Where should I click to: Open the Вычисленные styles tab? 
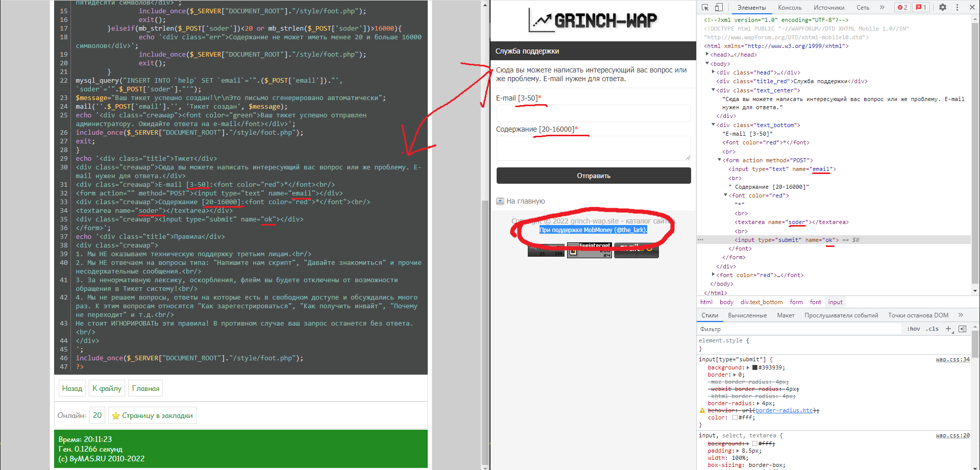[747, 315]
